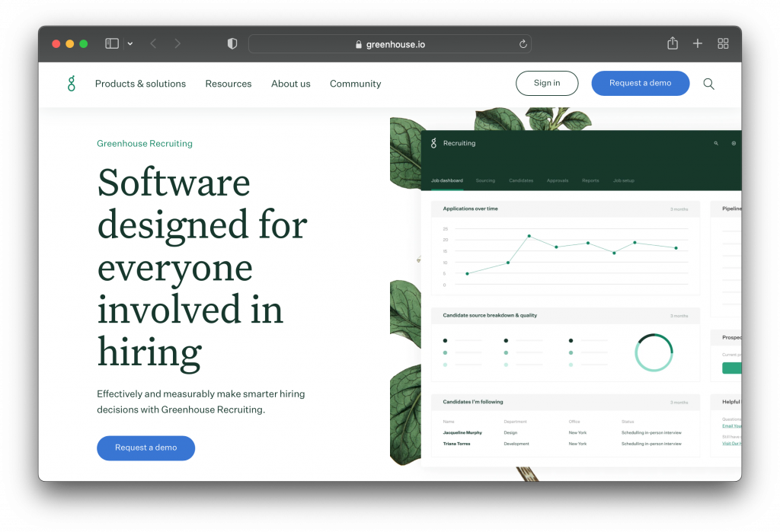Click the Department column header
The image size is (780, 532).
click(x=515, y=422)
